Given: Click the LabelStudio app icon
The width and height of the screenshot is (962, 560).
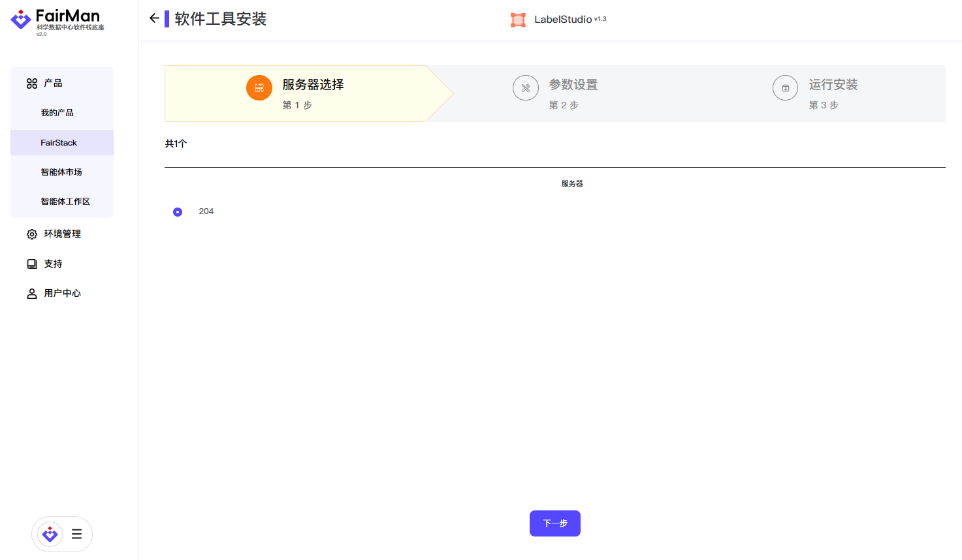Looking at the screenshot, I should [518, 20].
